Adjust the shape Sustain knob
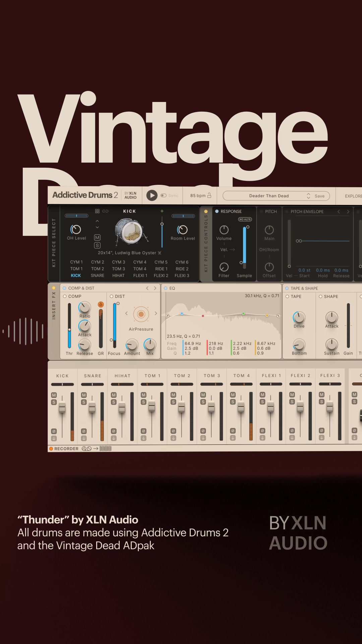 click(x=331, y=344)
